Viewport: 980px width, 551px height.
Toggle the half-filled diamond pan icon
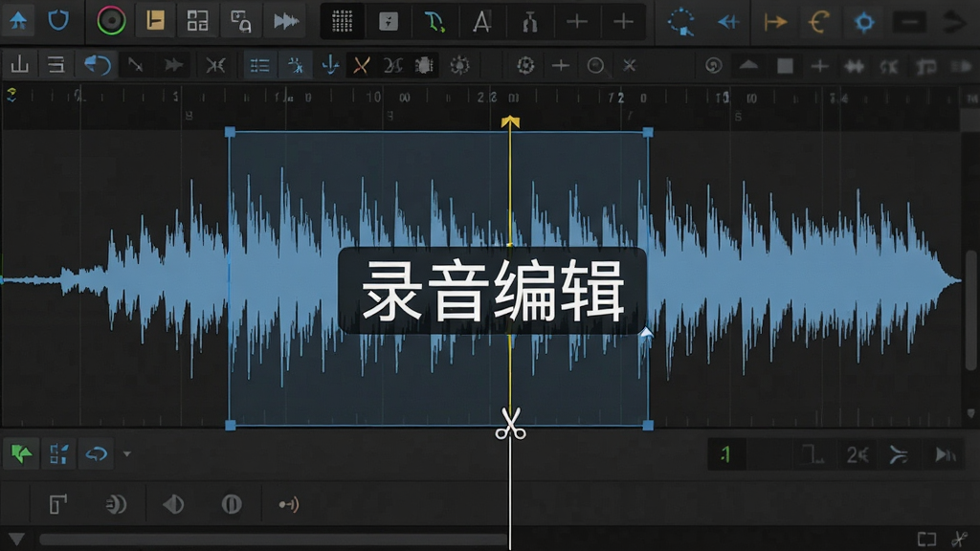[x=173, y=504]
